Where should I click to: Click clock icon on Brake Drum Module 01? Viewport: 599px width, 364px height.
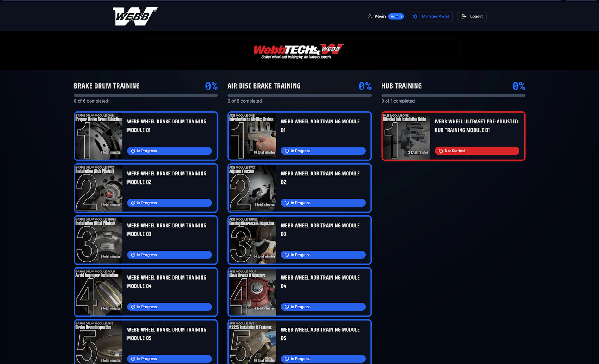133,151
